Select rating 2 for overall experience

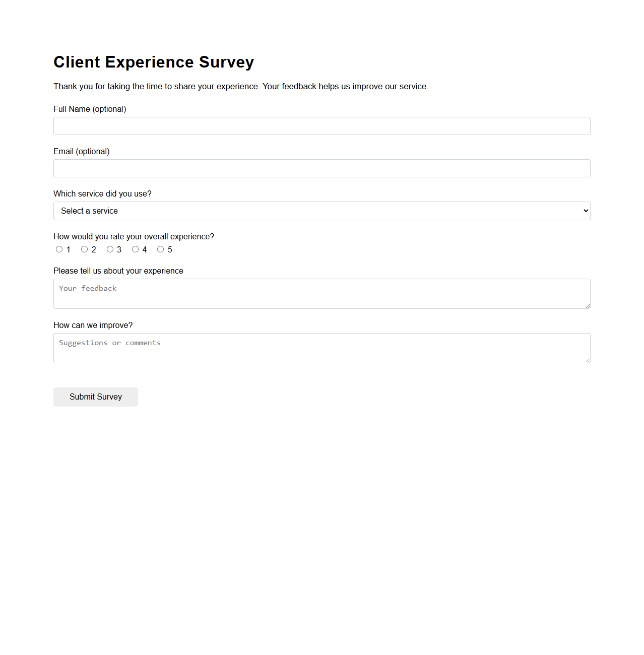pos(84,249)
